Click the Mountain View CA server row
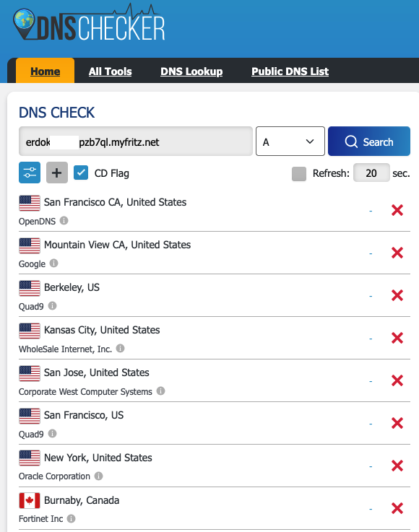This screenshot has height=532, width=419. 215,253
